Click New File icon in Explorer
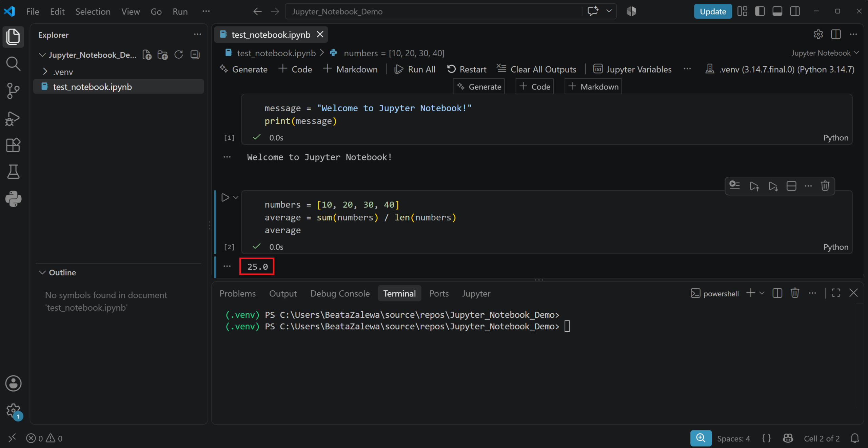This screenshot has height=448, width=868. [x=147, y=55]
